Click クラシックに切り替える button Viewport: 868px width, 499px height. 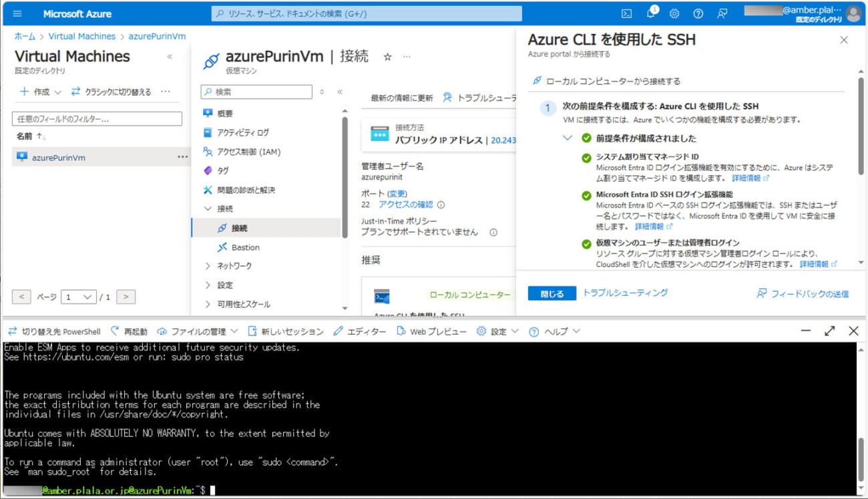(x=111, y=92)
